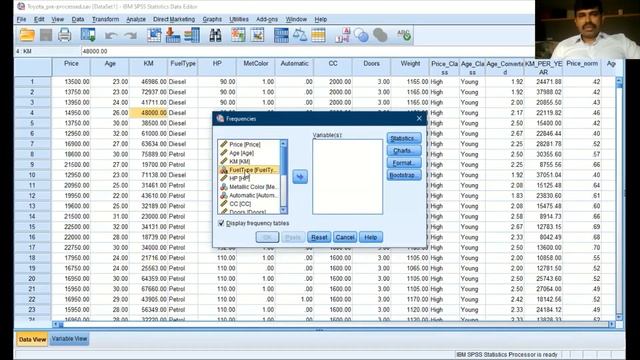Click the KM_PER_YEAR column header
The image size is (640, 360).
point(543,67)
